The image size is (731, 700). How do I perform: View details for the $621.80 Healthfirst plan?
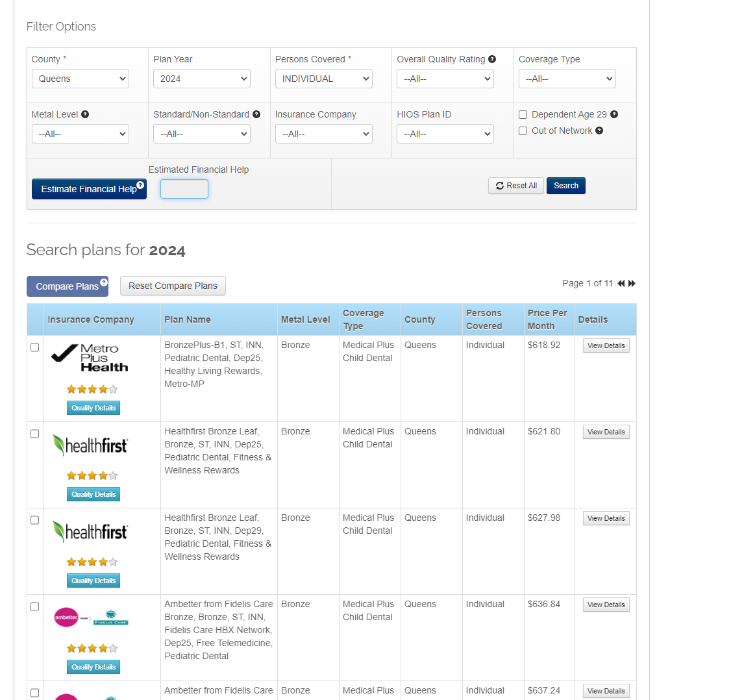click(x=606, y=432)
